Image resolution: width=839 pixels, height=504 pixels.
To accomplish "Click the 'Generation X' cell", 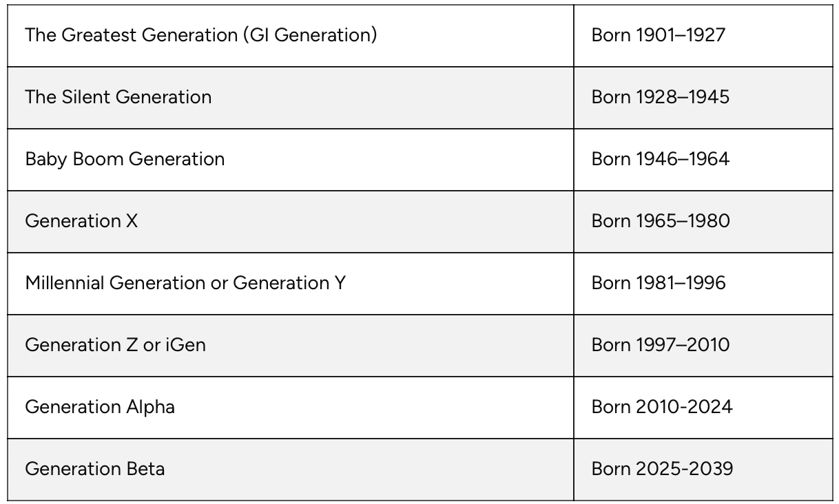I will click(x=81, y=221).
